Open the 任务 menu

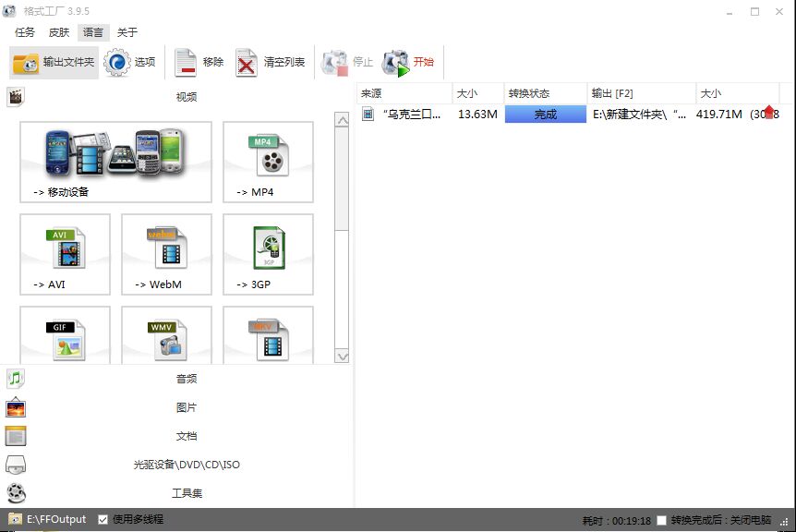(25, 32)
